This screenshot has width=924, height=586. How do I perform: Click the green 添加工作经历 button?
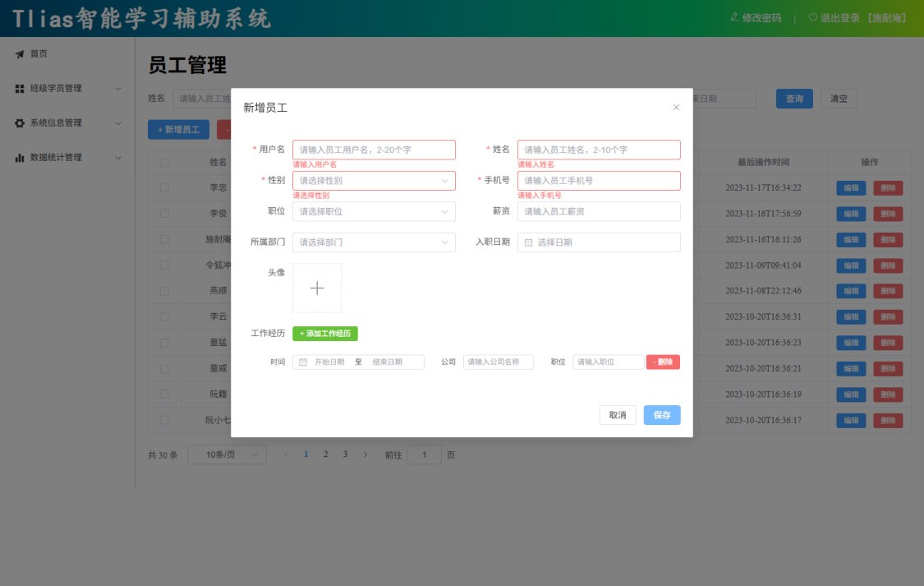[x=325, y=334]
